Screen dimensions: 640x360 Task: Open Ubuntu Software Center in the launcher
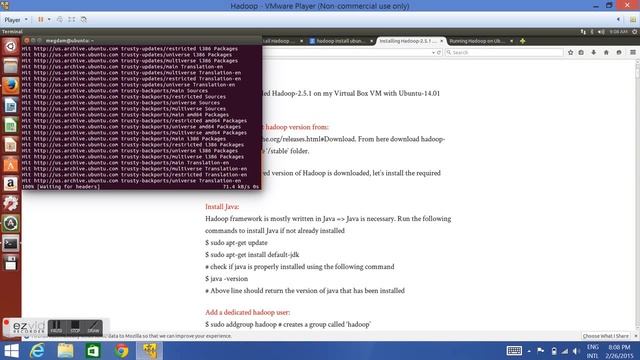11,164
